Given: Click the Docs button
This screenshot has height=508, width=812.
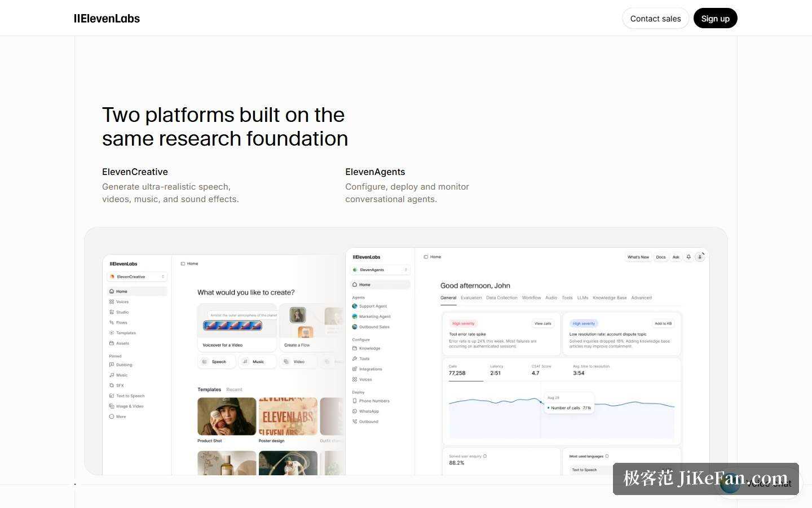Looking at the screenshot, I should 661,257.
